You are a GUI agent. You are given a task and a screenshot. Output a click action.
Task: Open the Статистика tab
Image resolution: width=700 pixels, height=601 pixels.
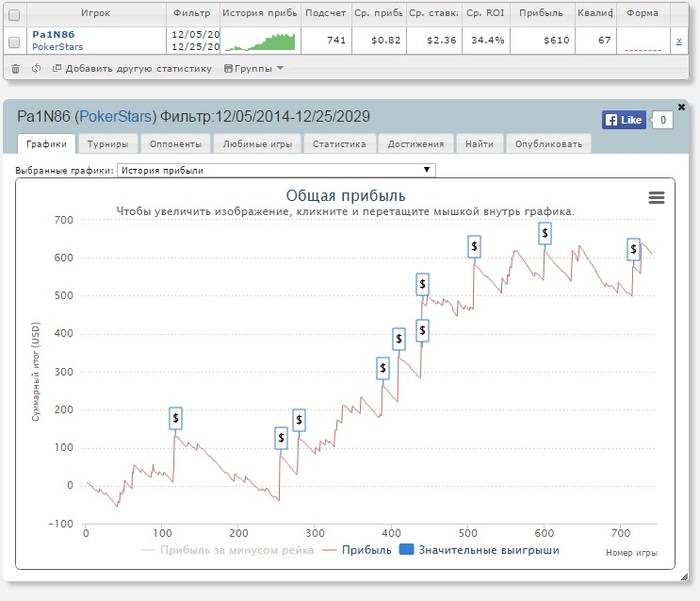click(339, 144)
